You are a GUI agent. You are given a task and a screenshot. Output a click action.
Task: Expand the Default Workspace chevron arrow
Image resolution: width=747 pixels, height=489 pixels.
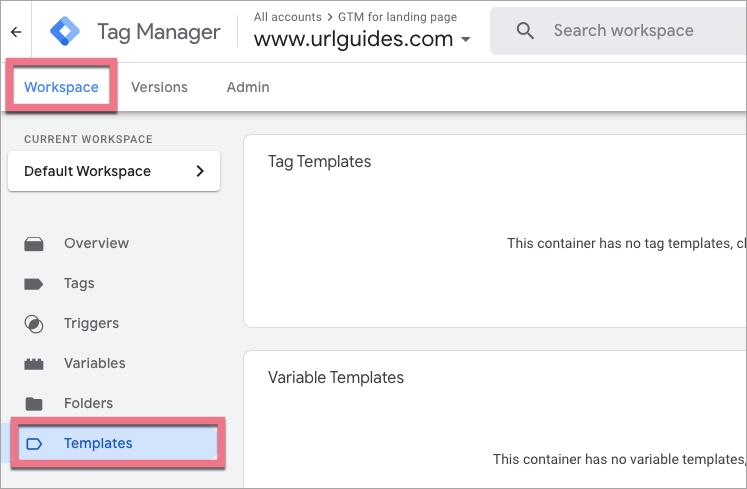click(x=200, y=171)
